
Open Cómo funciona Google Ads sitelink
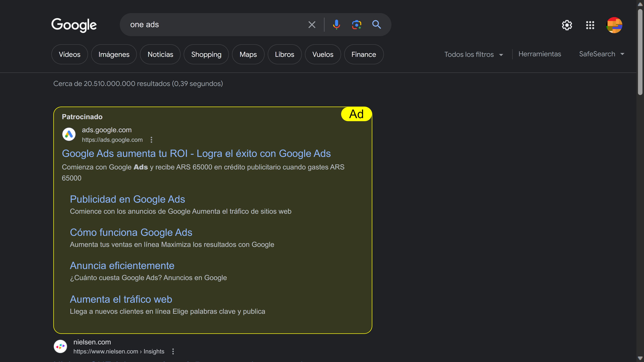tap(131, 232)
